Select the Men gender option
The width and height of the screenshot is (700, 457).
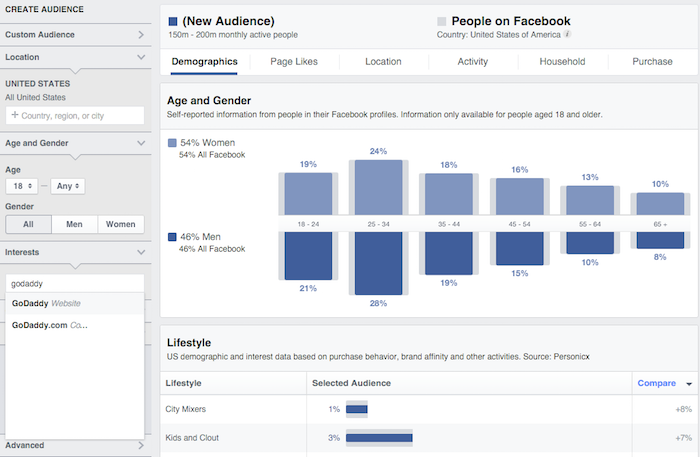coord(74,224)
